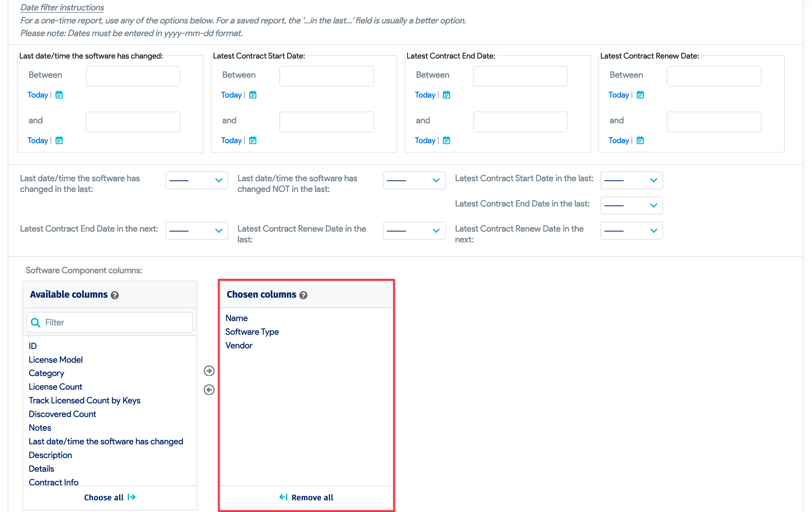Image resolution: width=812 pixels, height=512 pixels.
Task: Open calendar for Contract End 'and' date
Action: coord(446,141)
